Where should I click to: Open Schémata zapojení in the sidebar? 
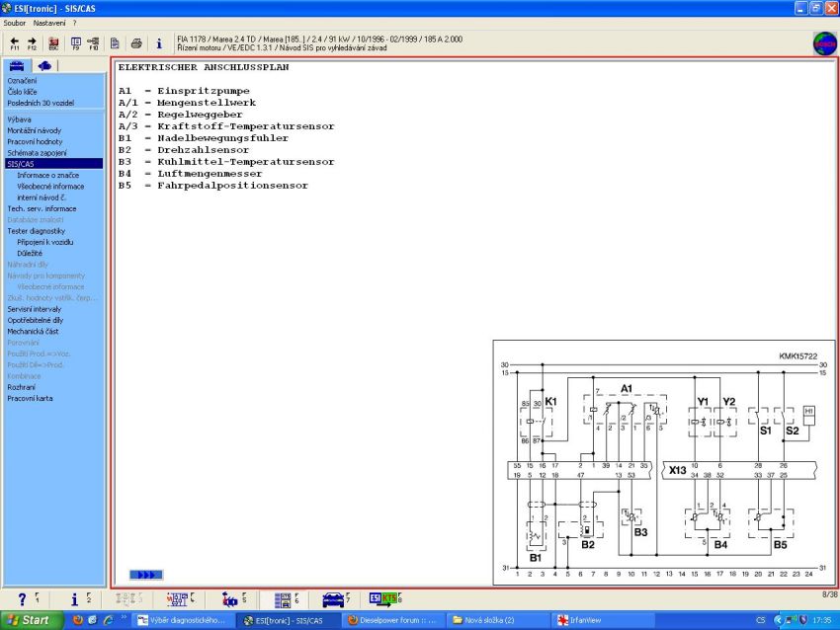[x=37, y=152]
